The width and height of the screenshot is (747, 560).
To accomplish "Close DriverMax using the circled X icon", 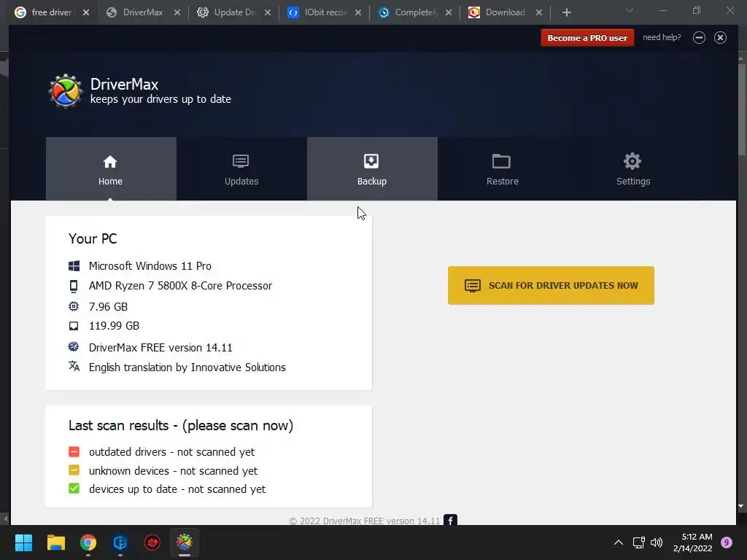I will (x=720, y=38).
